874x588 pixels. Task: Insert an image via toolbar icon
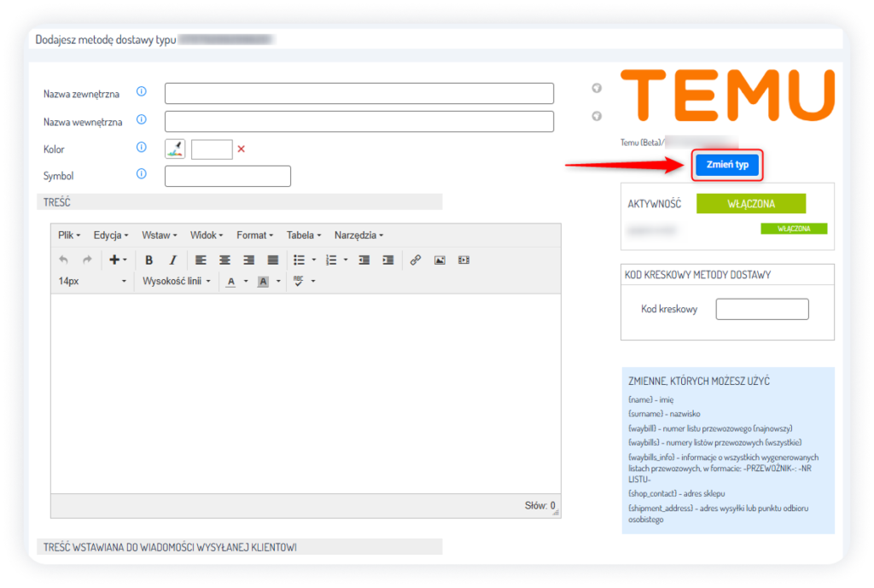click(x=440, y=260)
